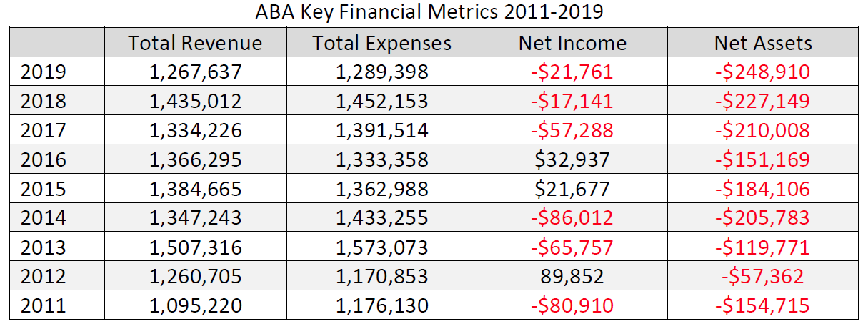
Task: Click the Net Income column header
Action: click(x=572, y=43)
